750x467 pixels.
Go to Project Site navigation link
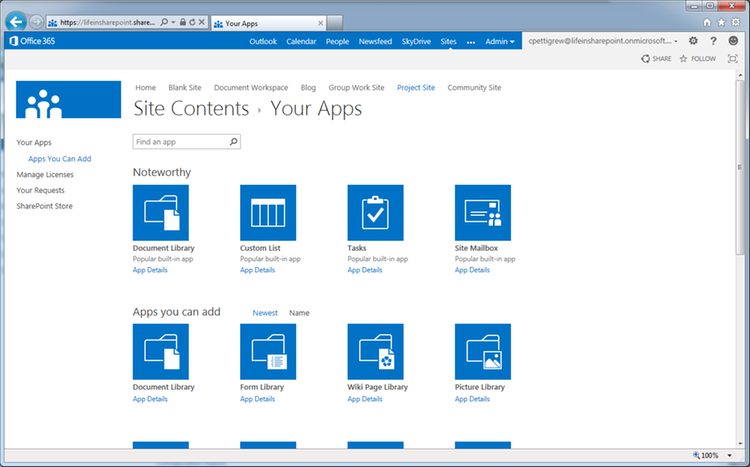point(416,88)
